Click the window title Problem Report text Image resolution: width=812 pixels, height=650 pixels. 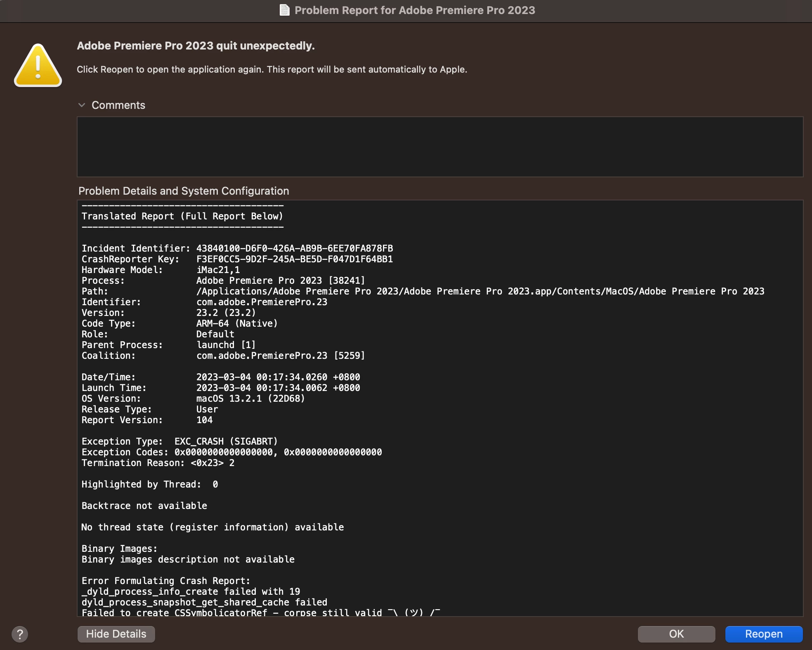[414, 10]
